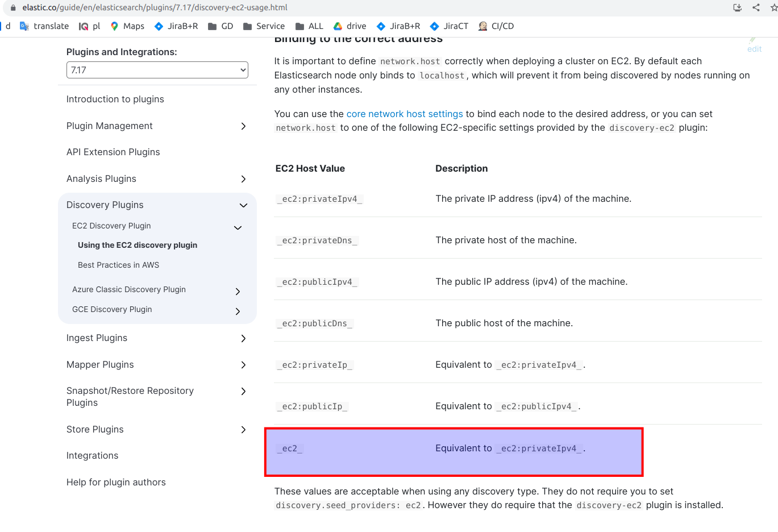Image resolution: width=778 pixels, height=532 pixels.
Task: Follow the core network host settings link
Action: coord(404,114)
